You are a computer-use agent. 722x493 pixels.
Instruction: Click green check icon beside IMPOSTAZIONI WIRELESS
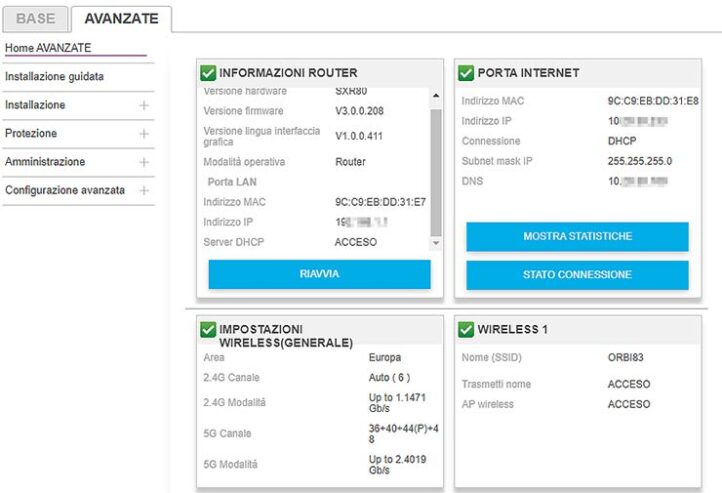[x=208, y=329]
